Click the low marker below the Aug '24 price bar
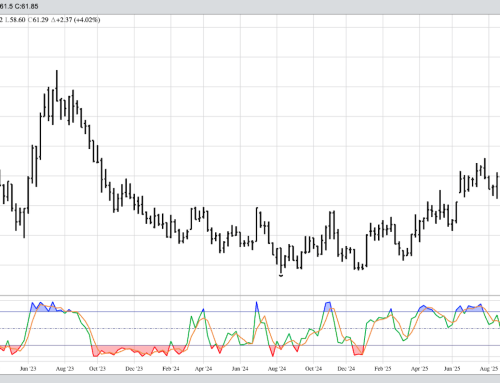This screenshot has height=383, width=500. pyautogui.click(x=281, y=276)
